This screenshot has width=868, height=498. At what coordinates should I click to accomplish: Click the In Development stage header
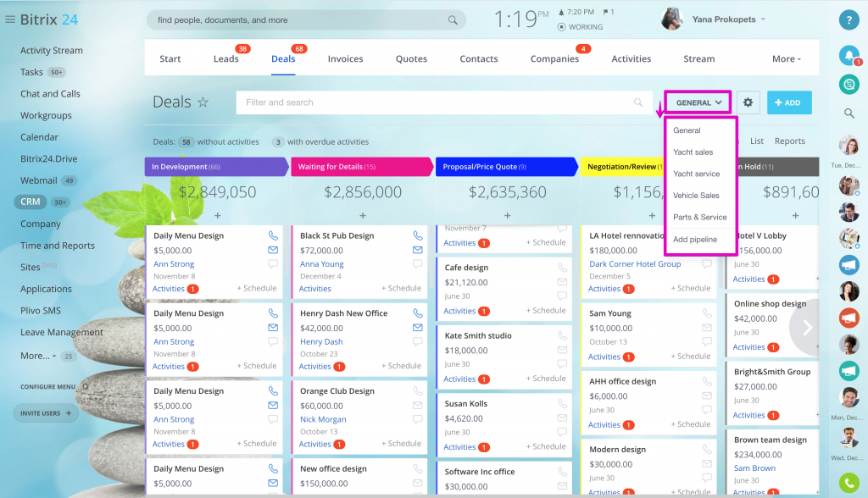tap(216, 167)
